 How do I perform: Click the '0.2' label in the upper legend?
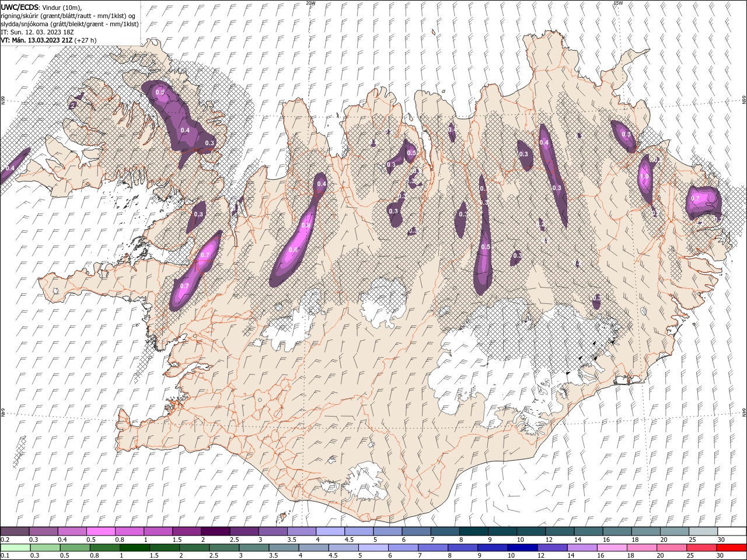coord(5,540)
